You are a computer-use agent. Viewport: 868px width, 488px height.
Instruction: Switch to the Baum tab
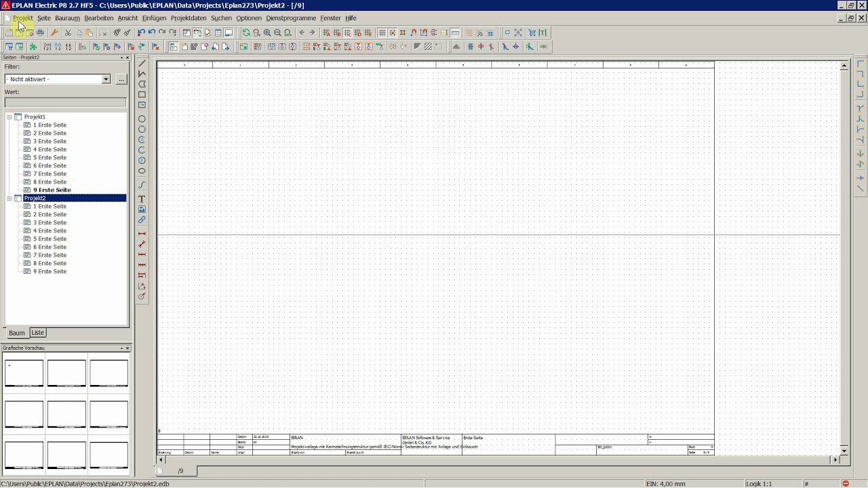click(x=17, y=333)
